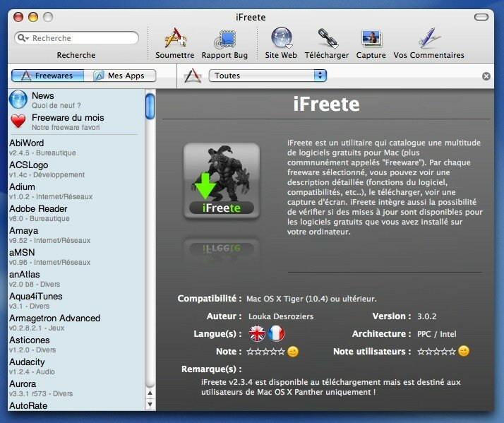Viewport: 504px width, 423px height.
Task: Click the scroll up arrow
Action: 150,393
